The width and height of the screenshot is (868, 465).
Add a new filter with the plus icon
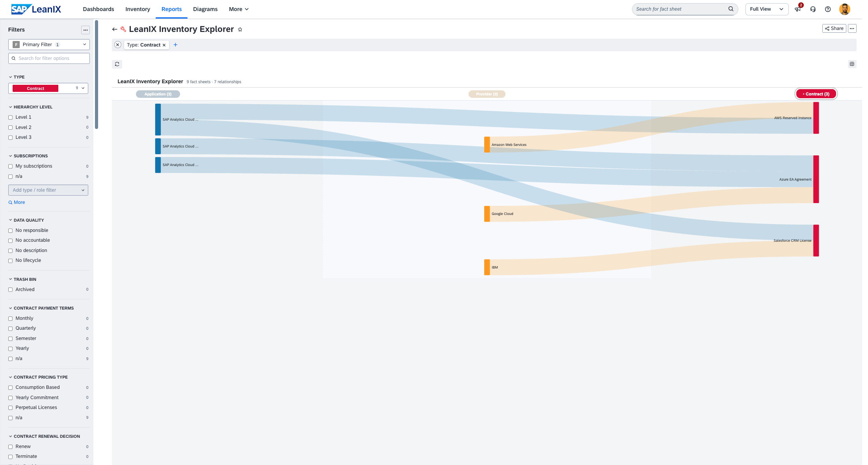point(176,45)
